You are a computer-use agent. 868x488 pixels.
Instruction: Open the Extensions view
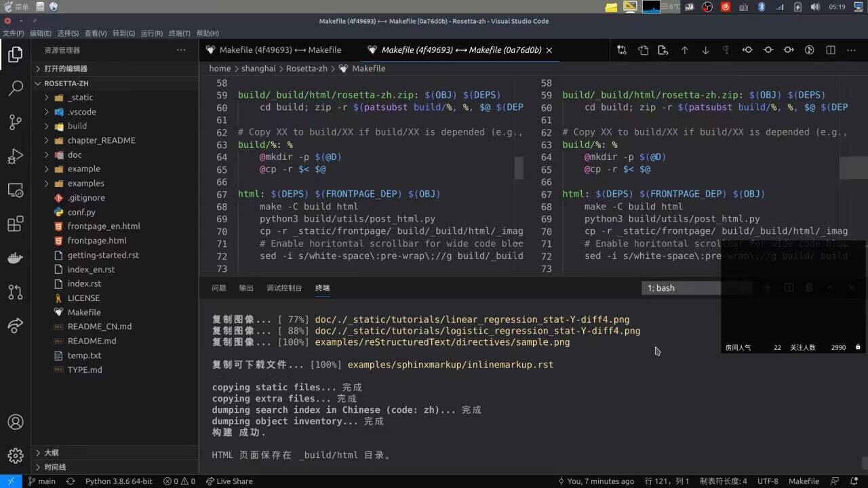(x=15, y=224)
